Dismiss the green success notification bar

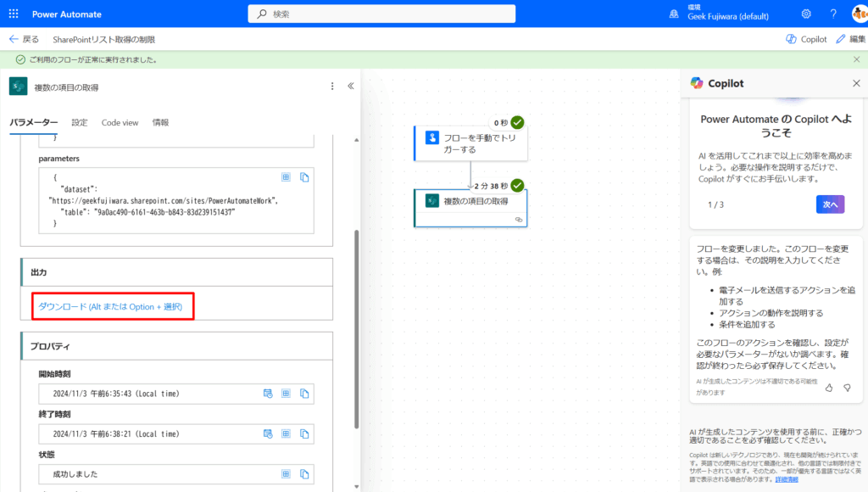(856, 59)
